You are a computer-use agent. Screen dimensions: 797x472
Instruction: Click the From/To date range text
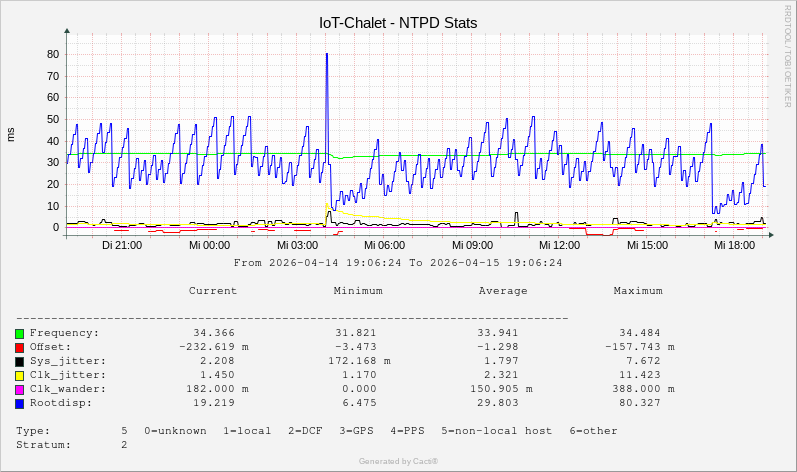click(398, 263)
